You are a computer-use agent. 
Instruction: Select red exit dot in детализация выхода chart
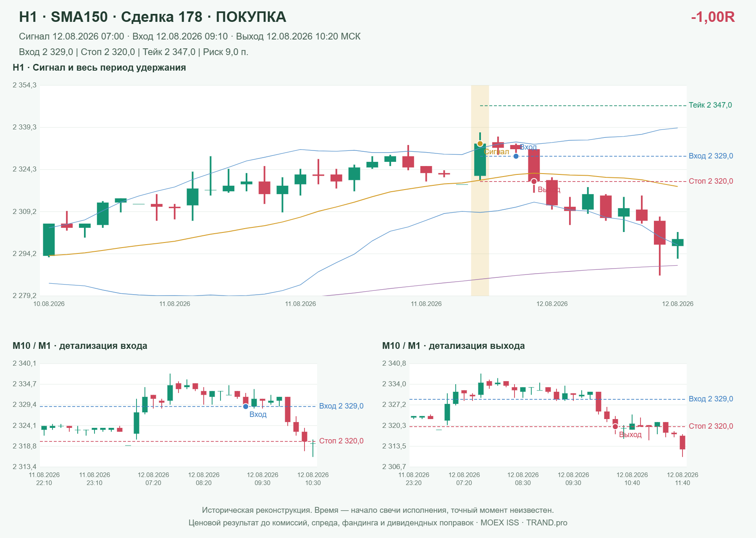tap(615, 427)
